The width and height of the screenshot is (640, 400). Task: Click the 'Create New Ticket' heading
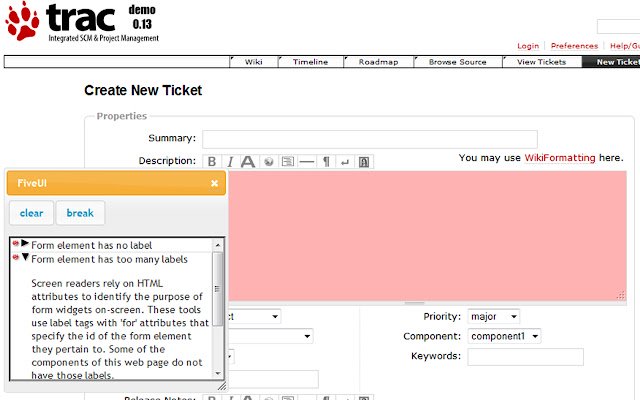143,90
